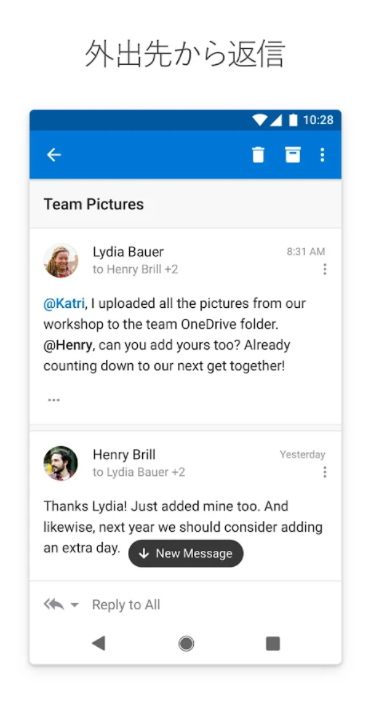Tap the 10:28 clock
This screenshot has height=708, width=374.
(318, 120)
